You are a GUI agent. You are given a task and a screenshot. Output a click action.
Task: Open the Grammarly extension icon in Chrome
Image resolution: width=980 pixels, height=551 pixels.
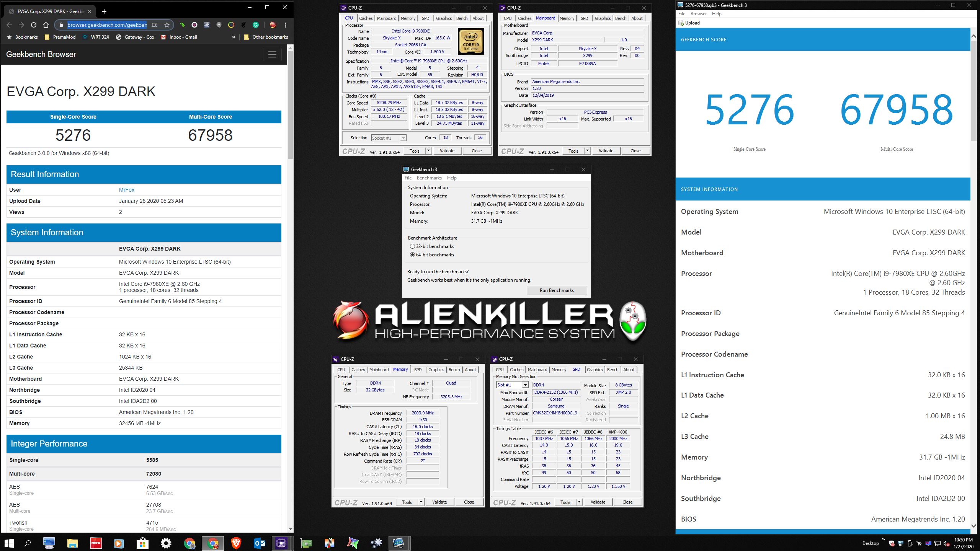tap(256, 25)
